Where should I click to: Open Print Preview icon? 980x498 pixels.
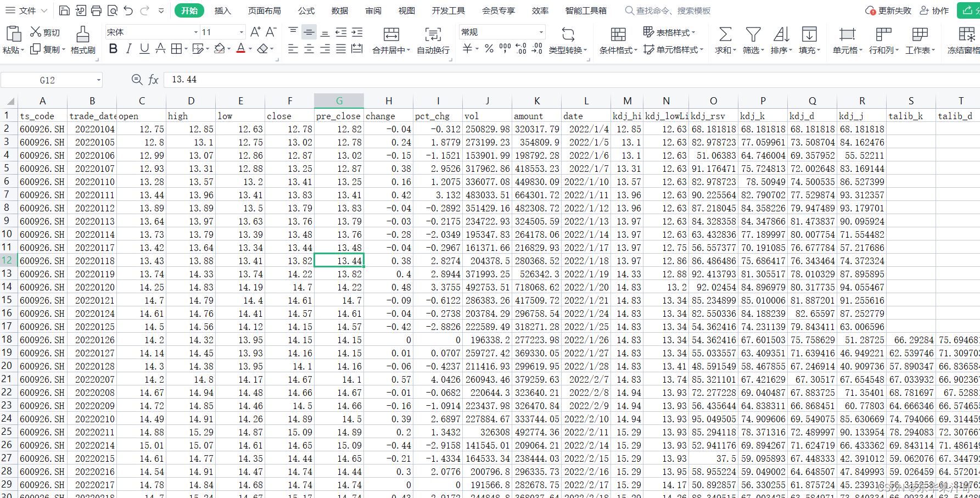[x=113, y=10]
